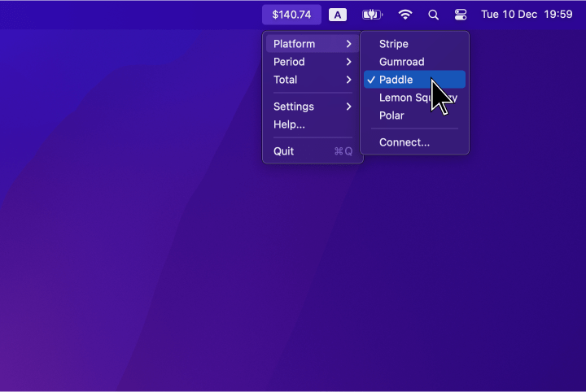
Task: Click the $140.74 revenue status item
Action: pos(291,15)
